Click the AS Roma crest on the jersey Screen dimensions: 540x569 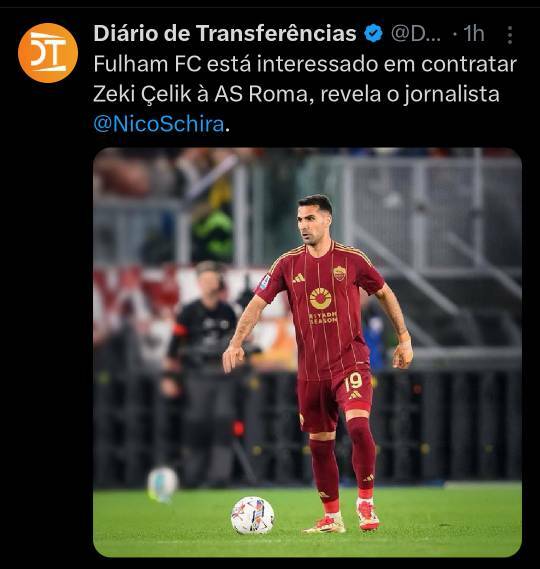click(x=339, y=273)
